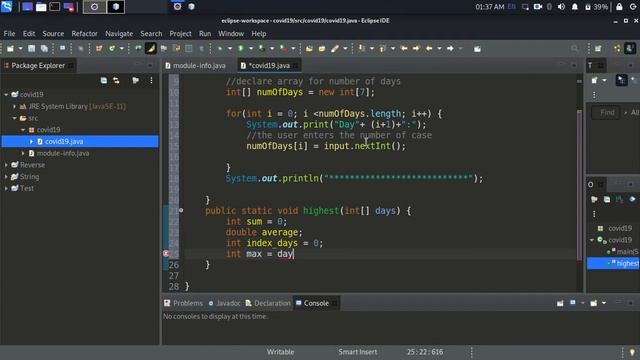The image size is (640, 360).
Task: Click the New Java Class icon
Action: [x=112, y=49]
